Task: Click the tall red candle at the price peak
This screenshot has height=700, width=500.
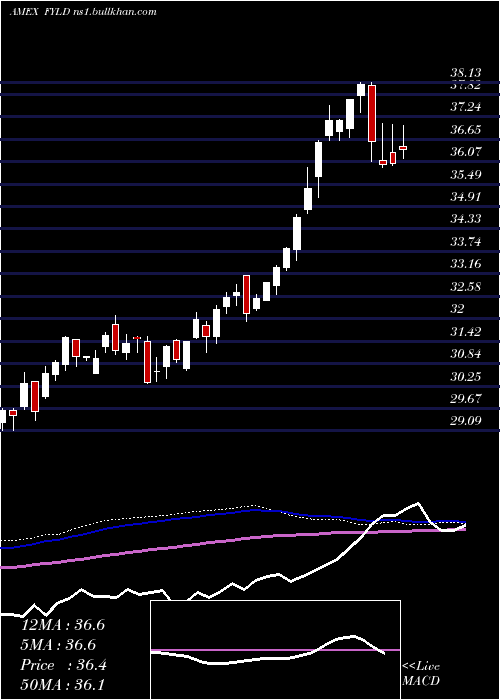Action: 372,113
